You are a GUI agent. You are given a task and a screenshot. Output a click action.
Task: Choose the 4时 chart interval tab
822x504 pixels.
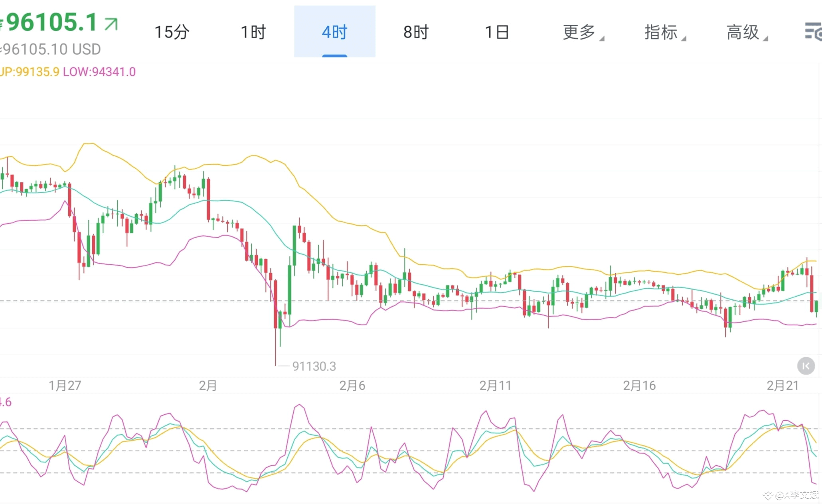click(335, 32)
